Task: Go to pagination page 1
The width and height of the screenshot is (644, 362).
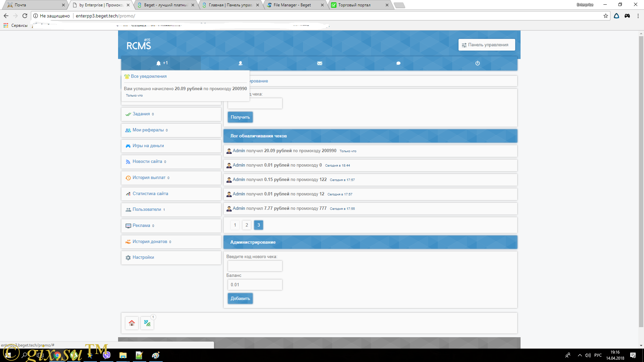Action: click(x=235, y=225)
